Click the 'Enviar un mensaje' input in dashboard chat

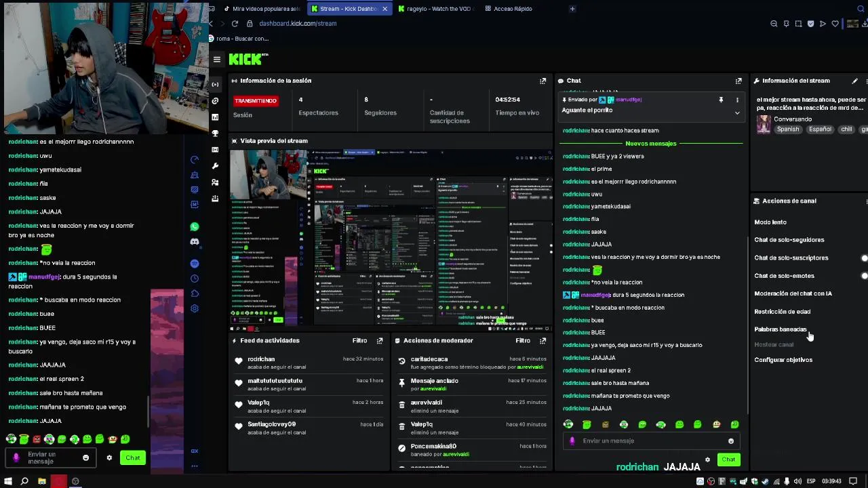point(651,441)
